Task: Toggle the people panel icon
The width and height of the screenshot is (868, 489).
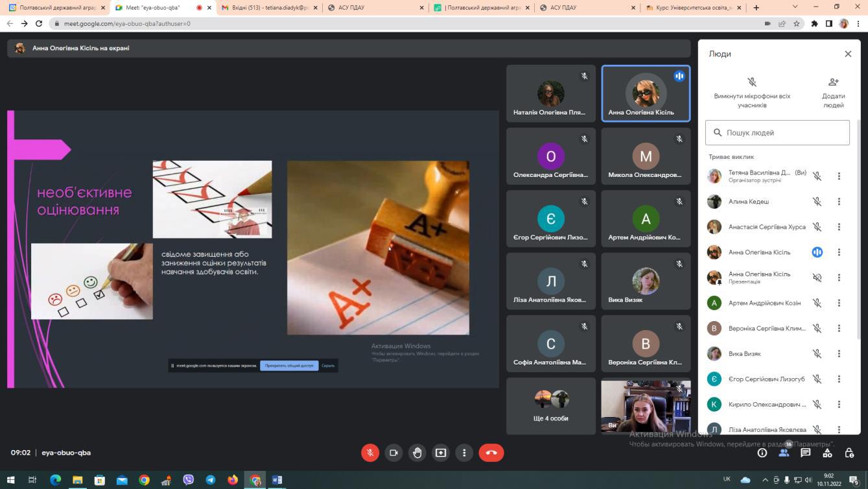Action: [x=784, y=453]
